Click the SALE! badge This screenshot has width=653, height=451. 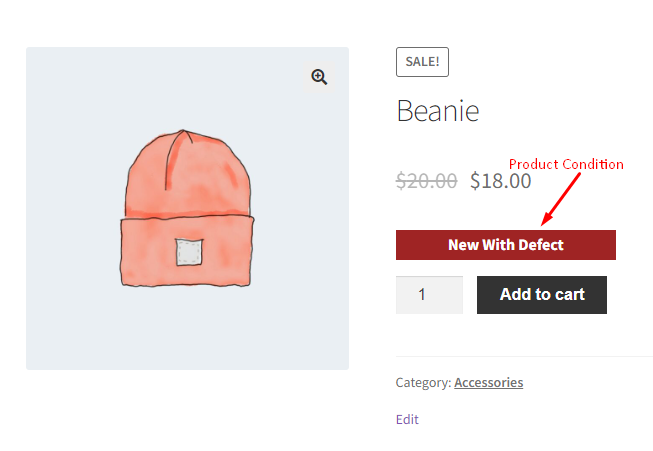pyautogui.click(x=422, y=62)
